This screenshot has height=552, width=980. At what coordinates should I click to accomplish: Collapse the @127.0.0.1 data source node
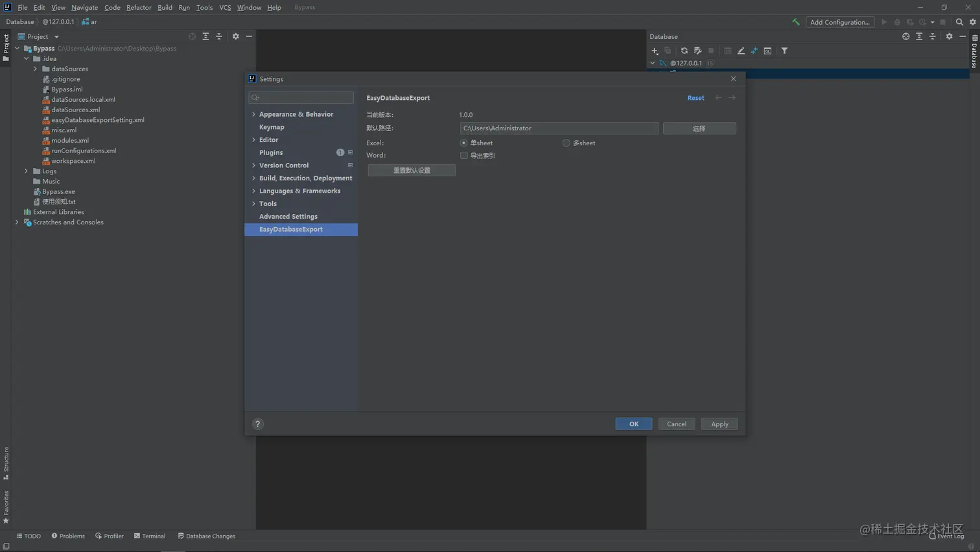coord(653,63)
